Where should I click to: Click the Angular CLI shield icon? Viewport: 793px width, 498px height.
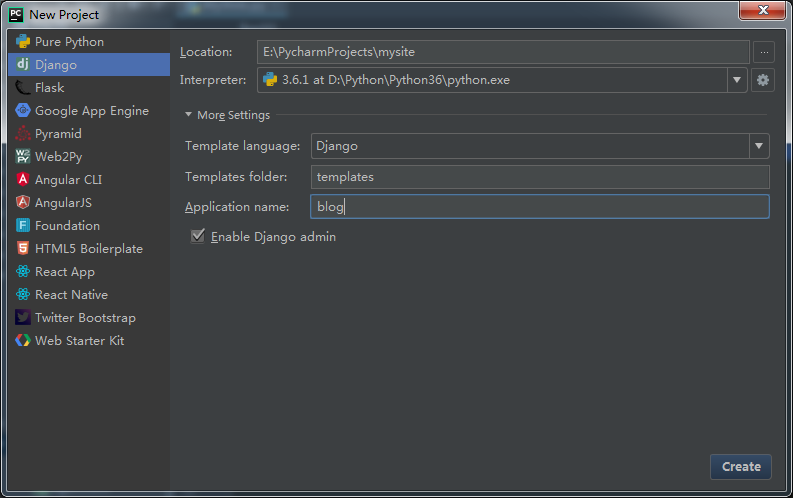tap(23, 179)
